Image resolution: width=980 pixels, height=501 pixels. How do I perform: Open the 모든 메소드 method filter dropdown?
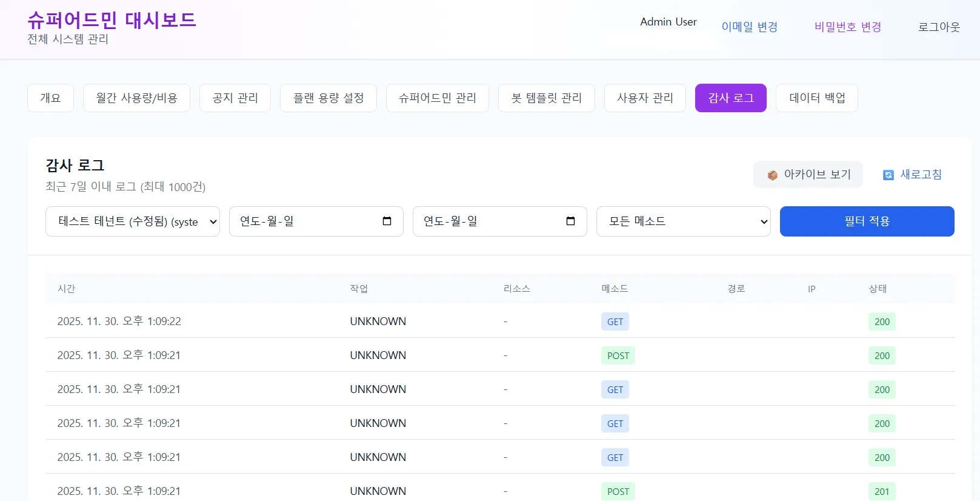(683, 221)
